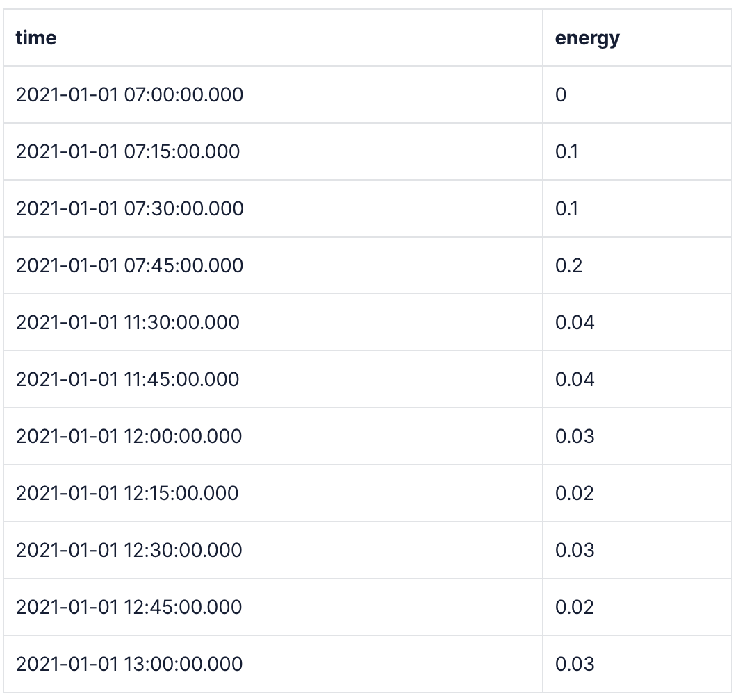The height and width of the screenshot is (700, 738).
Task: Click the "energy" column header
Action: click(587, 38)
